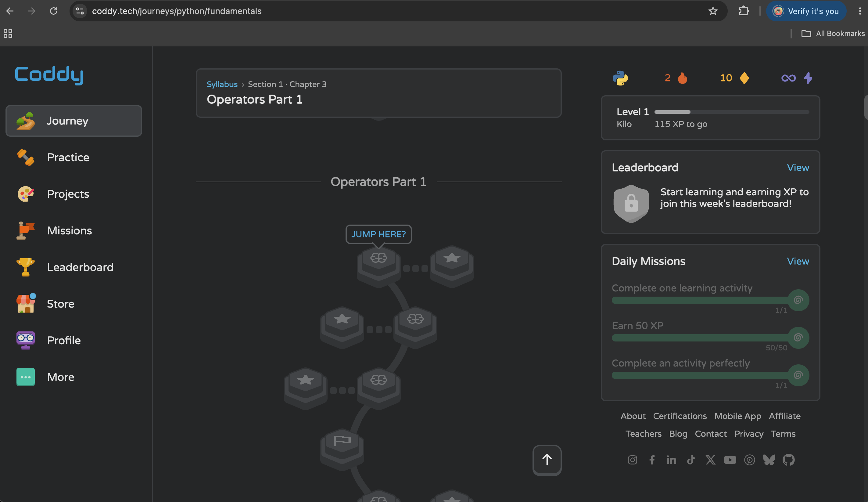Click the yellow gem currency icon
868x502 pixels.
click(744, 78)
